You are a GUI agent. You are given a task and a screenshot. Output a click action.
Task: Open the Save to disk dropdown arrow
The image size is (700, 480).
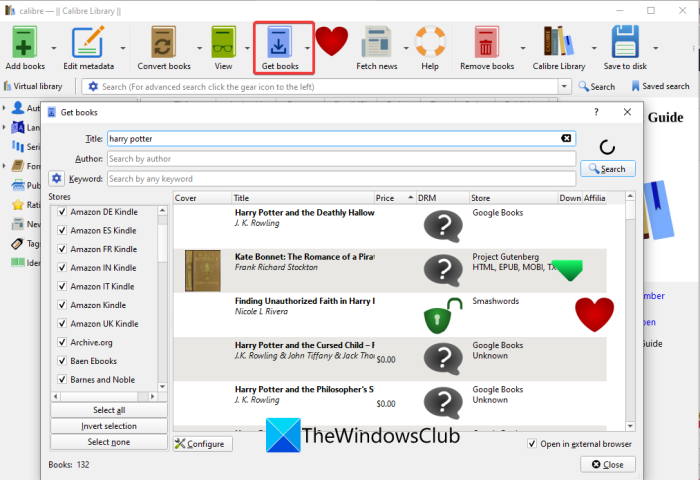655,48
